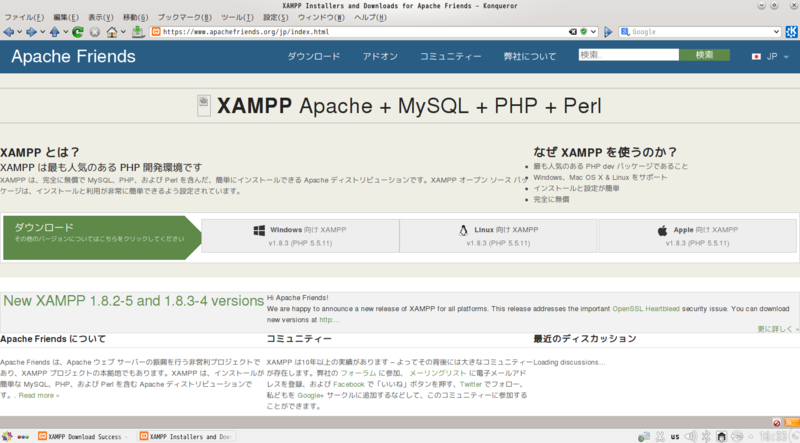Click the green 検索 button

pos(705,55)
